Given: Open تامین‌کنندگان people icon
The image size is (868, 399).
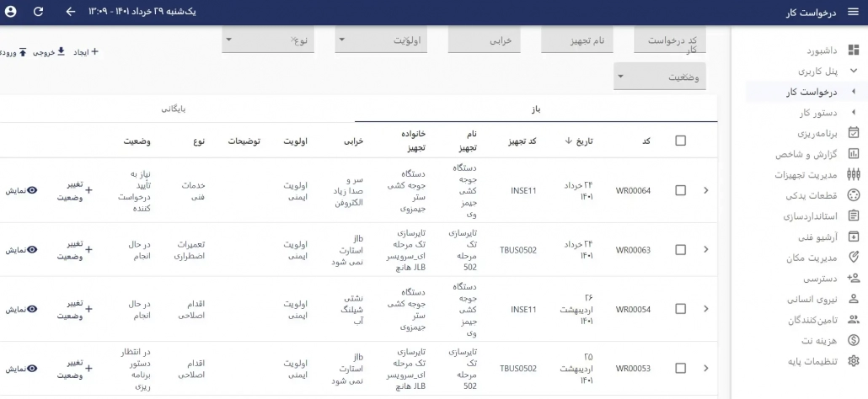Looking at the screenshot, I should click(853, 319).
